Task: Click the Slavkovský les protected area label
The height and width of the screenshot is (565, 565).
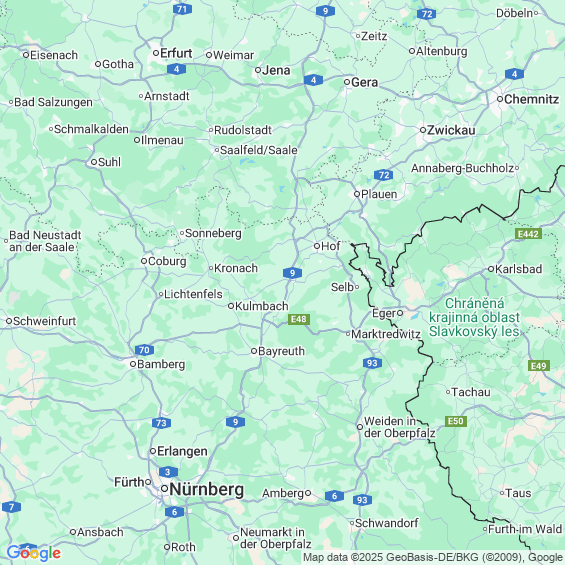Action: tap(474, 317)
